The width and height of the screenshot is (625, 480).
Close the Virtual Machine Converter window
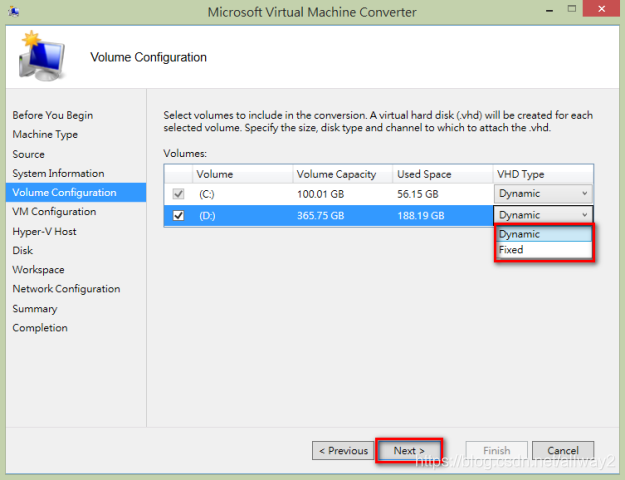coord(601,9)
